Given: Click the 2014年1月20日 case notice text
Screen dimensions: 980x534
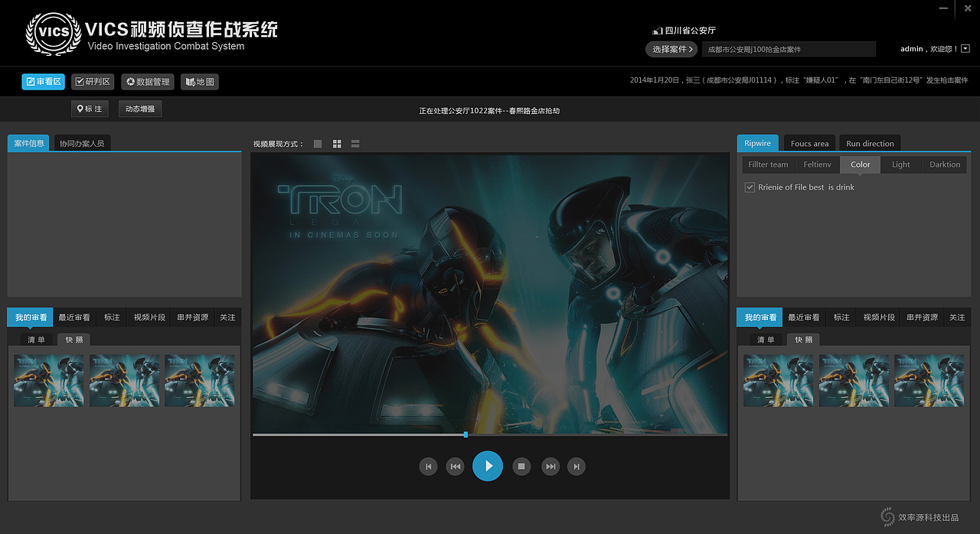Looking at the screenshot, I should point(799,80).
